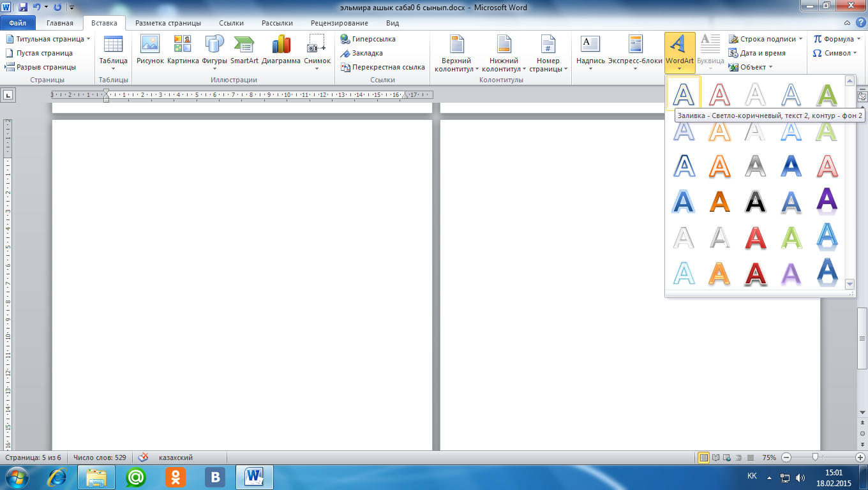Open the Надпись text box menu

[x=590, y=54]
